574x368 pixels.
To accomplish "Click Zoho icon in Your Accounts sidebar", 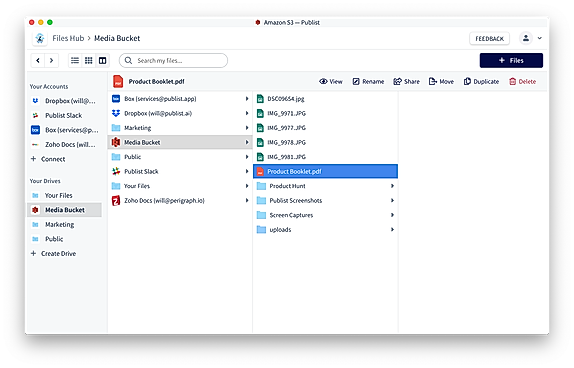I will 35,145.
